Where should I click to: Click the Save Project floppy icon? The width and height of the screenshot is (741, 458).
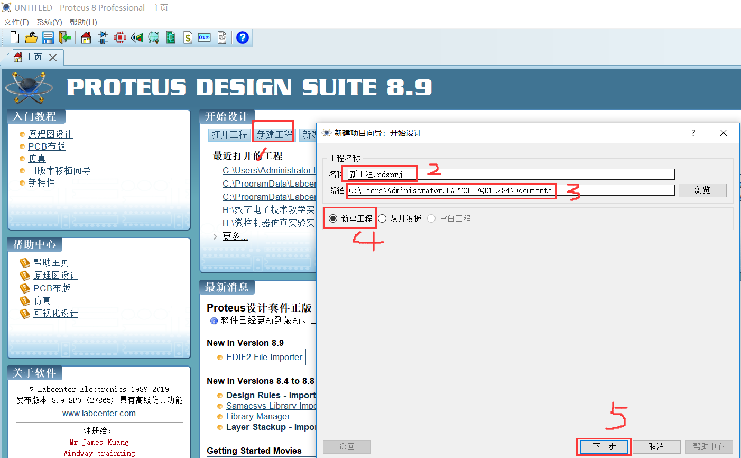tap(48, 37)
